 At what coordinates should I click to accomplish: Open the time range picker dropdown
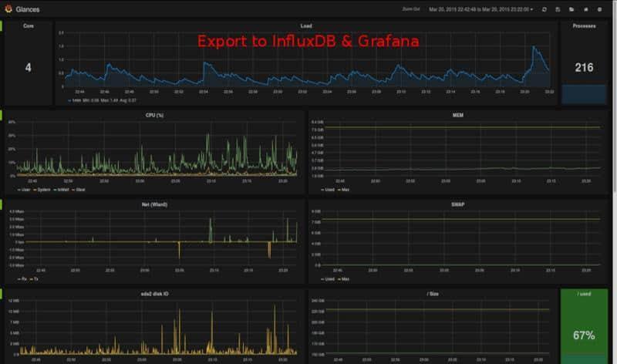pos(480,9)
